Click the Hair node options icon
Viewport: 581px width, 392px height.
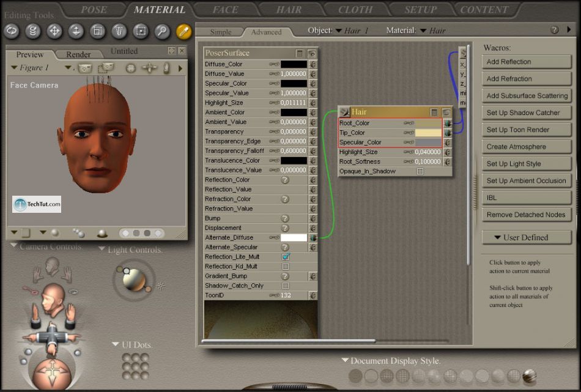(434, 112)
